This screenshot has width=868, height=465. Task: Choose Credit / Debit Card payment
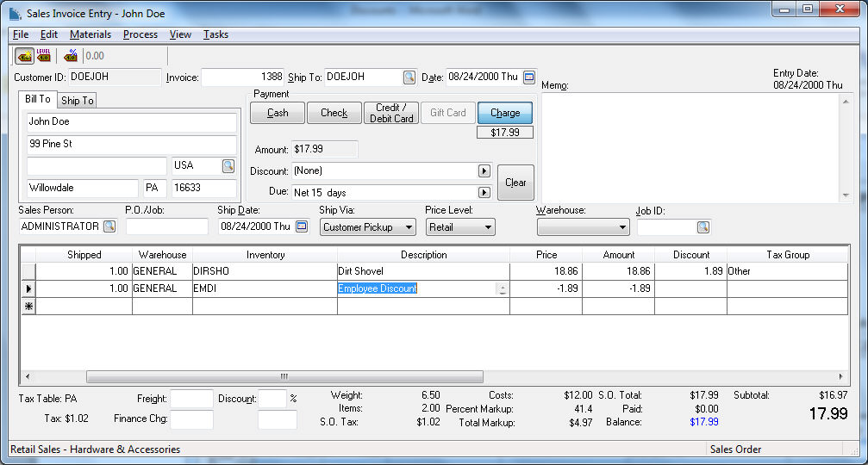pos(391,113)
